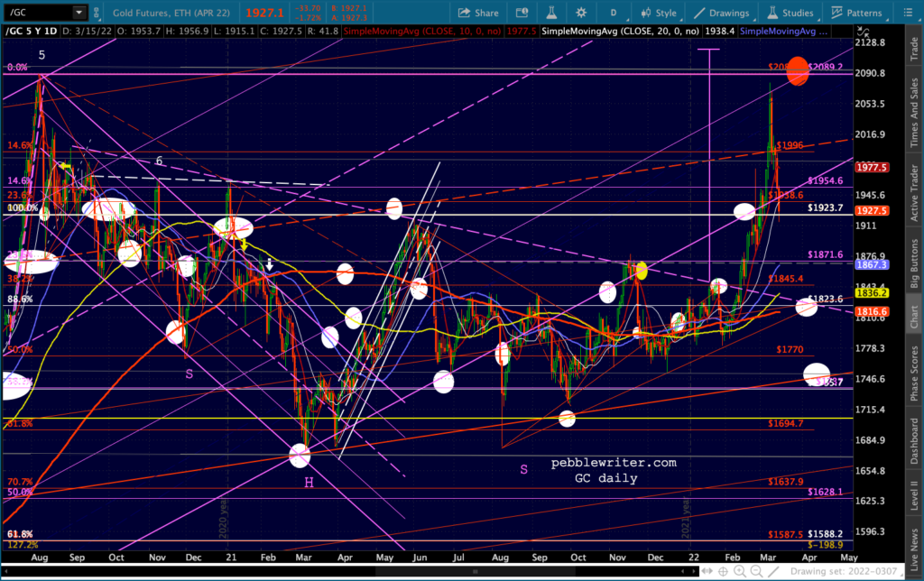Click the /GC symbol input field
924x581 pixels.
pyautogui.click(x=38, y=13)
